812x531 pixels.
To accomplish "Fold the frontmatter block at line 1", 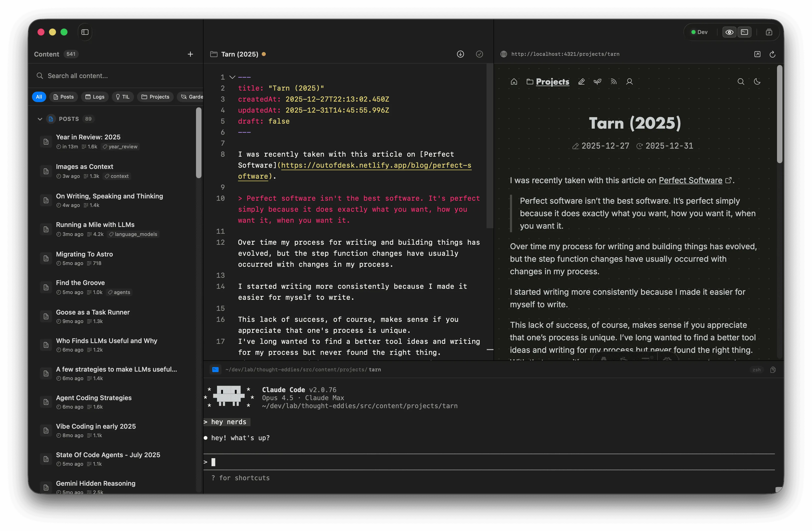I will pyautogui.click(x=232, y=77).
